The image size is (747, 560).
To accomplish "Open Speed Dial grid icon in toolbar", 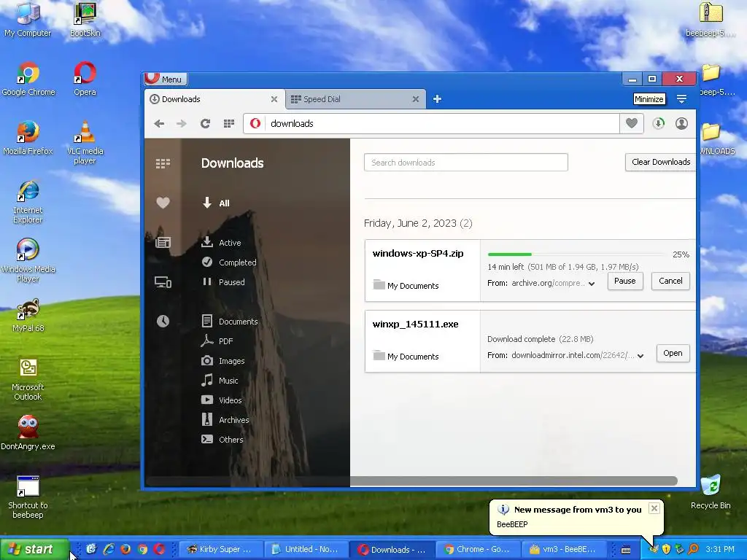I will 228,124.
